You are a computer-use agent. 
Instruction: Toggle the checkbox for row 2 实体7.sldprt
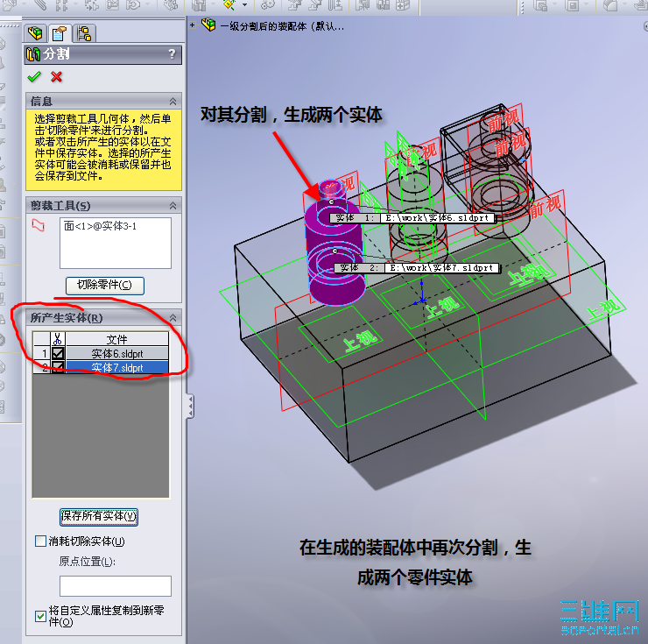58,367
